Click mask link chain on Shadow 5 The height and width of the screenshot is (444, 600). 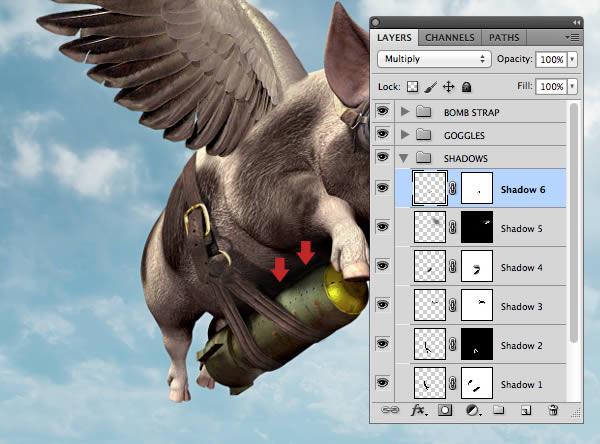click(453, 227)
